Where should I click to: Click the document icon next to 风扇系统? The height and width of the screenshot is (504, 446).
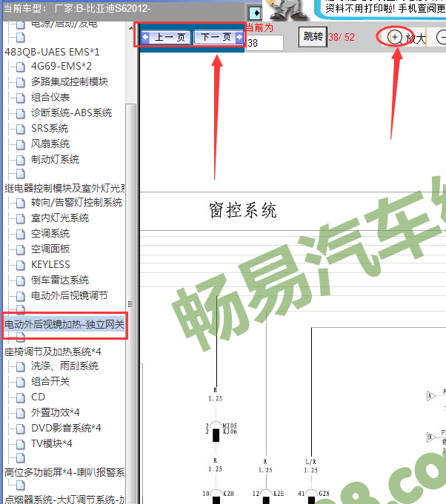21,144
